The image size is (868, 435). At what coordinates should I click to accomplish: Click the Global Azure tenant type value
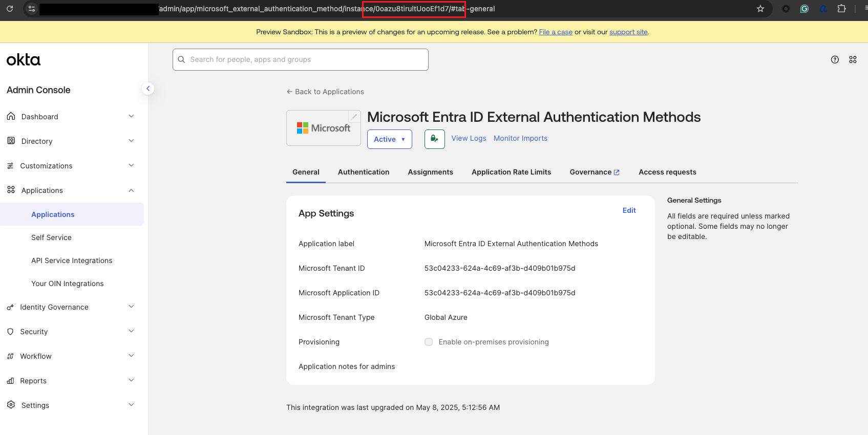coord(446,317)
